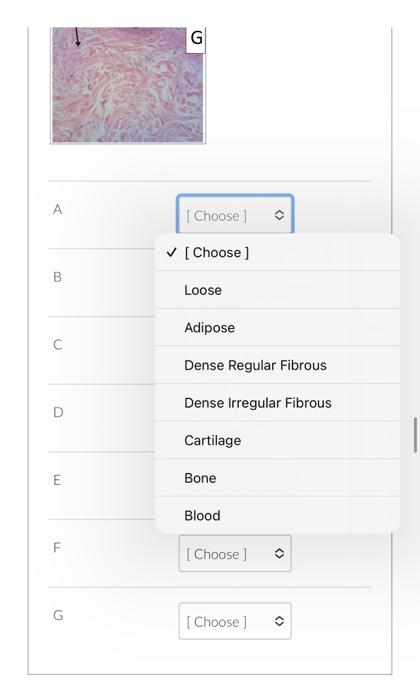The height and width of the screenshot is (700, 420).
Task: Pick Bone in the open list
Action: 277,478
